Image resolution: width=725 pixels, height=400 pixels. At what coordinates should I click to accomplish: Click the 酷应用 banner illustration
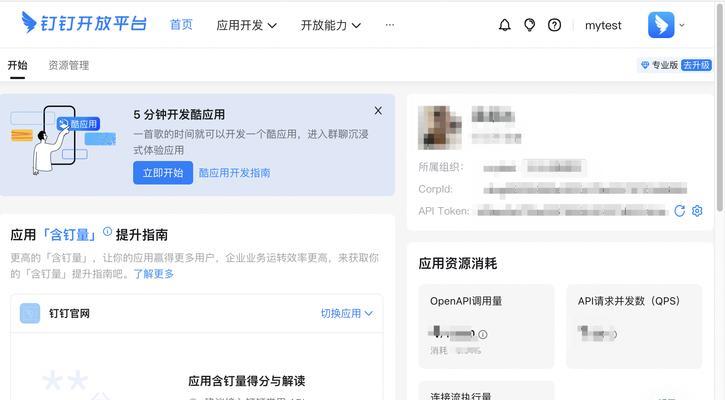[62, 140]
